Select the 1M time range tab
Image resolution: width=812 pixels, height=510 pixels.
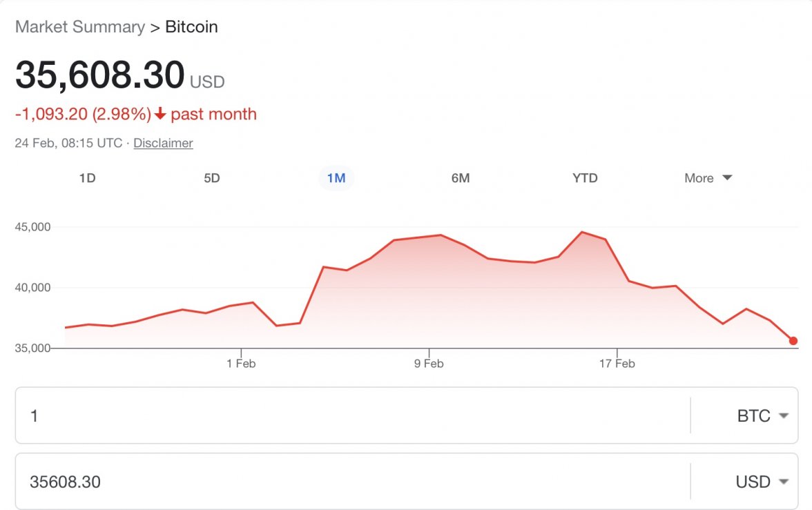pyautogui.click(x=336, y=178)
